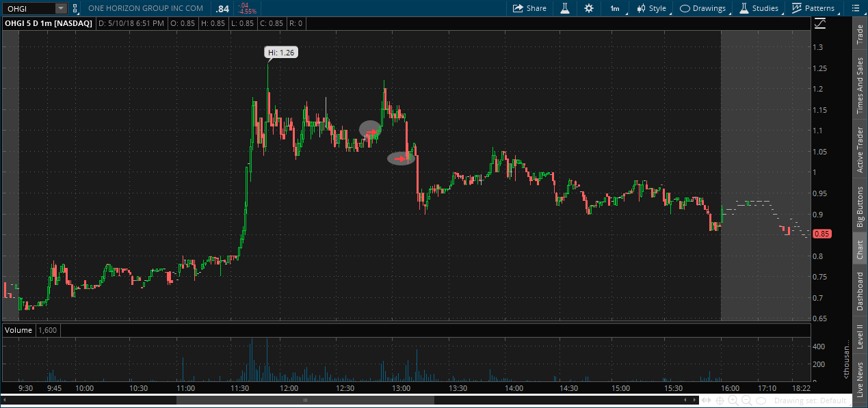Click the D: 5/10/18 6:51 PM date readout
The width and height of the screenshot is (868, 408).
pyautogui.click(x=131, y=23)
